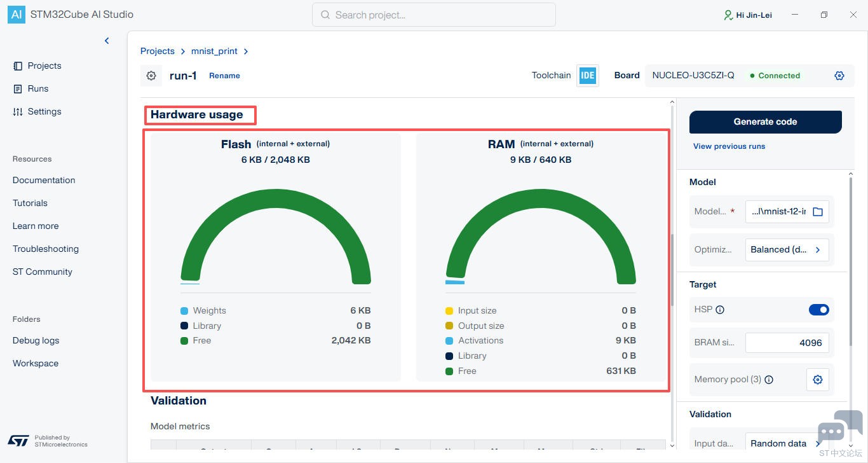Screen dimensions: 868x463
Task: Restore down the application window
Action: point(824,15)
